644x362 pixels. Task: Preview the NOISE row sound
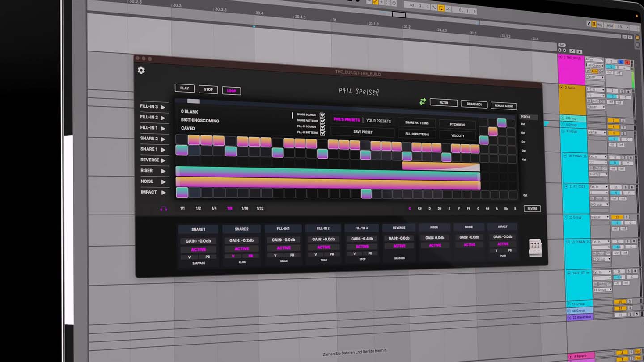(x=163, y=182)
